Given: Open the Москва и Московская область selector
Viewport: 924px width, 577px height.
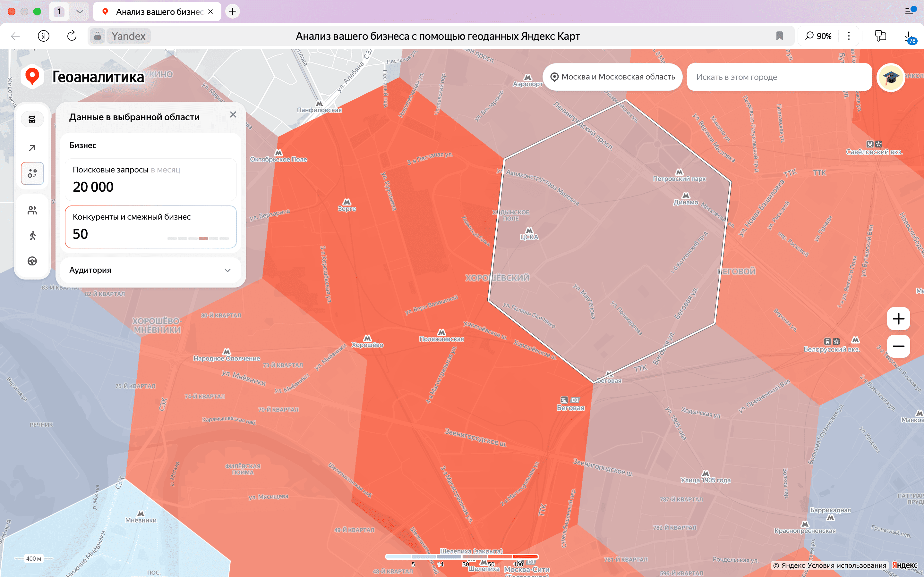Looking at the screenshot, I should [x=612, y=77].
